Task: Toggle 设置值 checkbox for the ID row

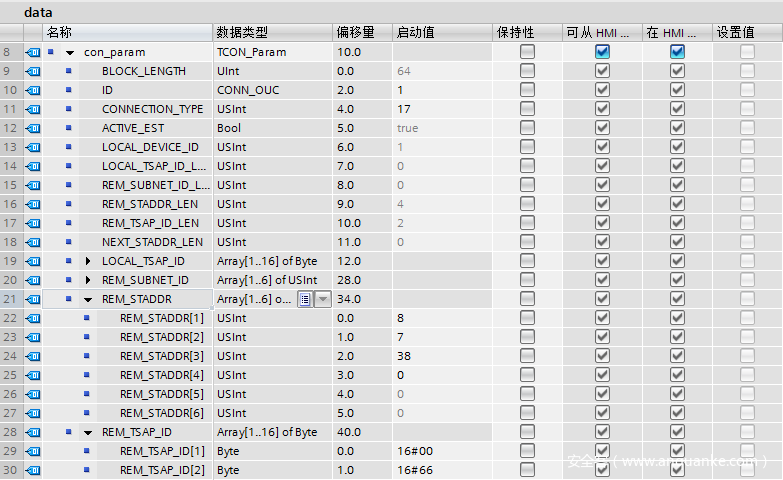Action: click(x=747, y=90)
